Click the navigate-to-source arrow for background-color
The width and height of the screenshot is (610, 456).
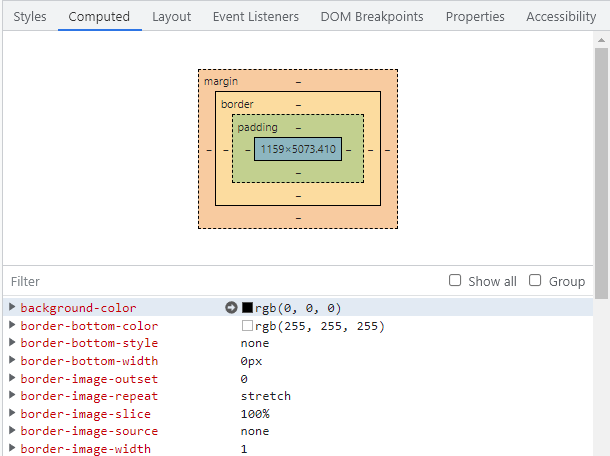pyautogui.click(x=231, y=307)
